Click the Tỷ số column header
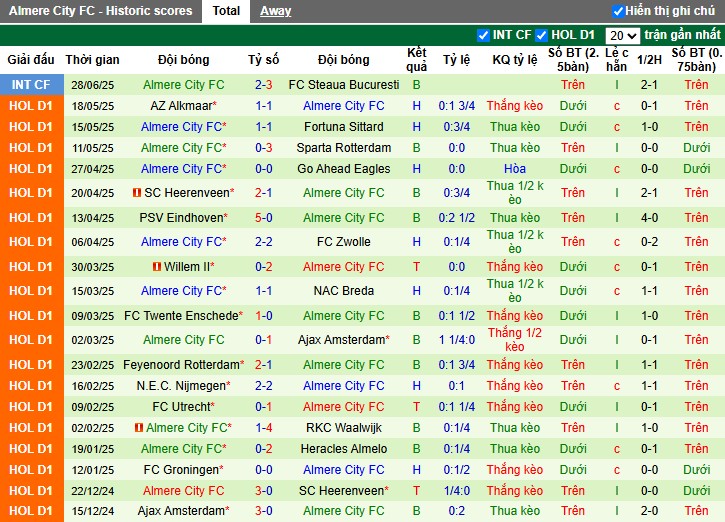The image size is (725, 522). click(x=264, y=60)
